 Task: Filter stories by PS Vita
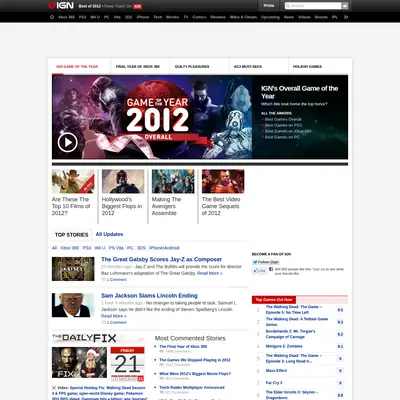116,248
